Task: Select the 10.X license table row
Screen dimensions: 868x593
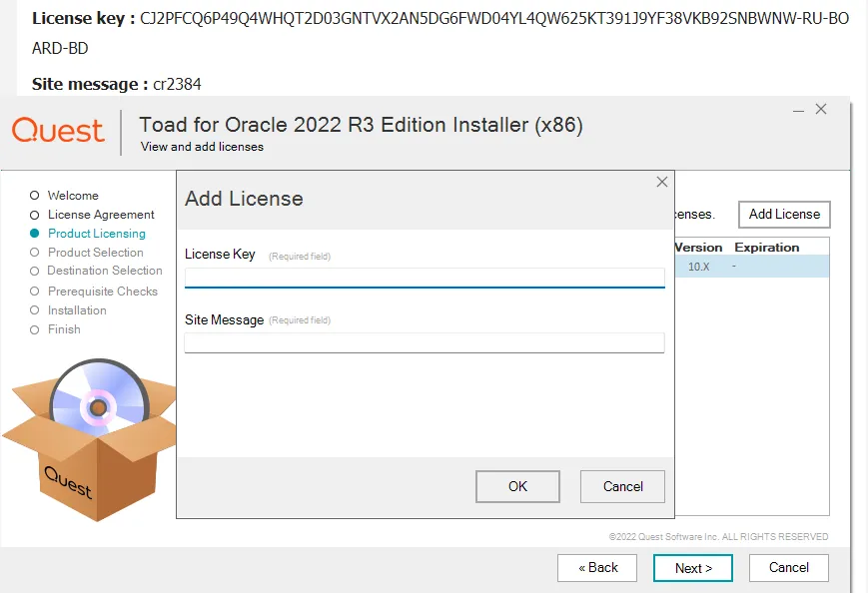Action: click(751, 267)
